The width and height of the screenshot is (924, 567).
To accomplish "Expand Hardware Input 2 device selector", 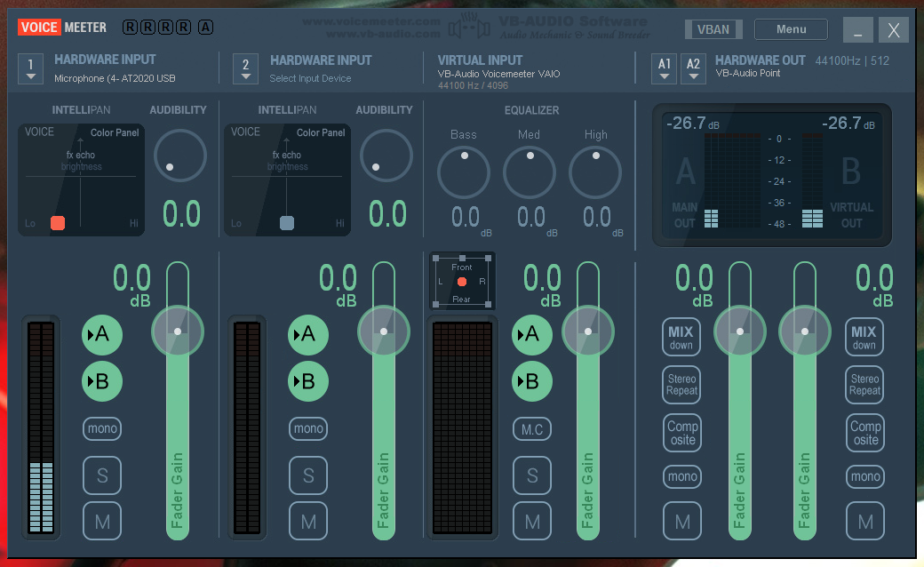I will (246, 69).
